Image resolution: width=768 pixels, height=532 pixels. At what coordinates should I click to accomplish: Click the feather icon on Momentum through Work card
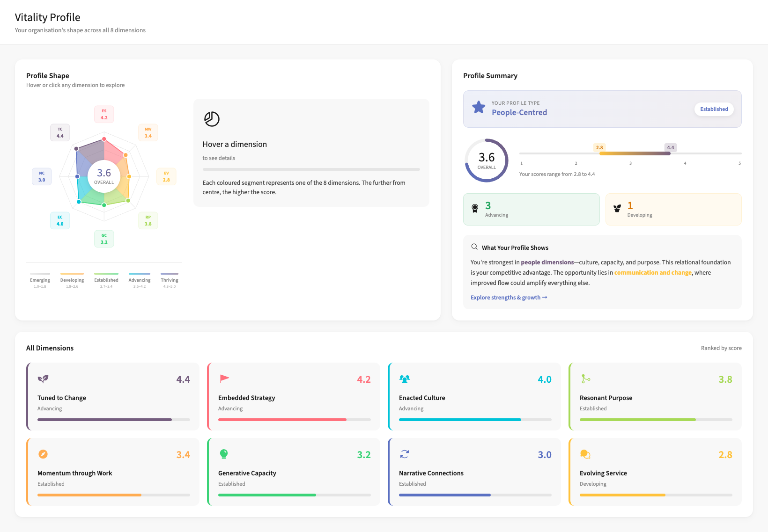click(43, 454)
